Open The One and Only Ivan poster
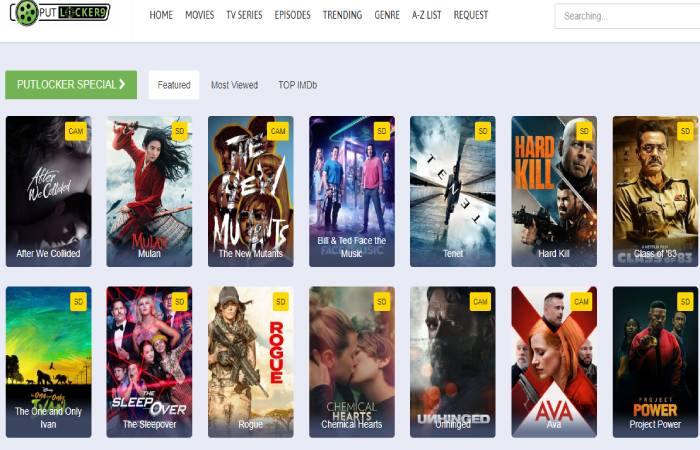The height and width of the screenshot is (450, 700). pyautogui.click(x=48, y=362)
